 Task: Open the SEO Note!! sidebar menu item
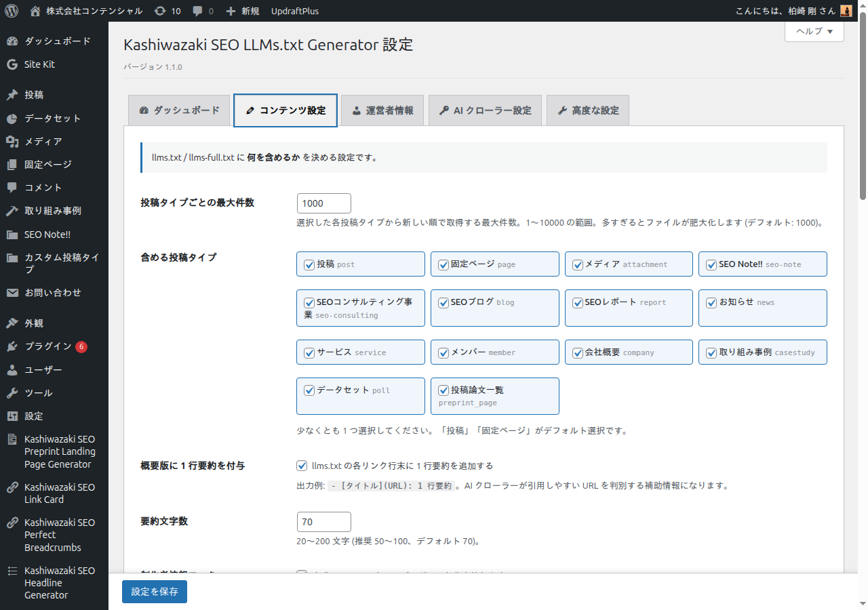[x=54, y=235]
